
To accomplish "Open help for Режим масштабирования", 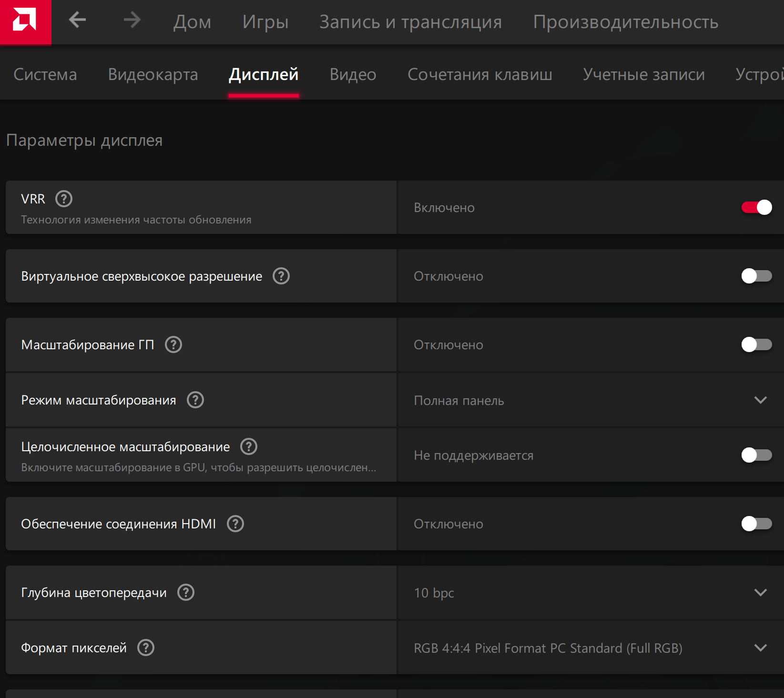I will pos(195,400).
